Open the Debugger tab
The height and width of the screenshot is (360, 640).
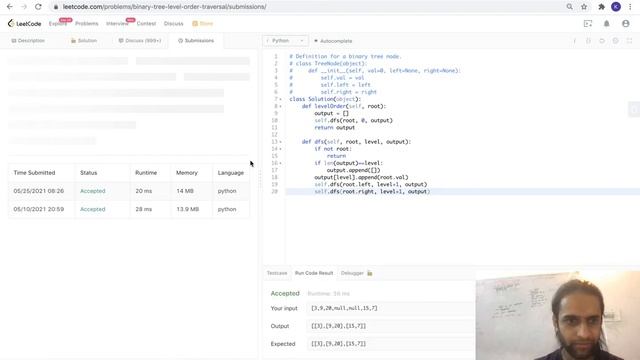point(352,273)
